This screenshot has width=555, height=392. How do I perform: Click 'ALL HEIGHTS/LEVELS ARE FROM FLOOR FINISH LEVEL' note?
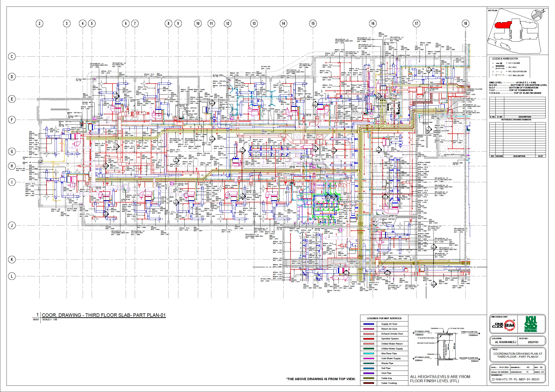[440, 379]
